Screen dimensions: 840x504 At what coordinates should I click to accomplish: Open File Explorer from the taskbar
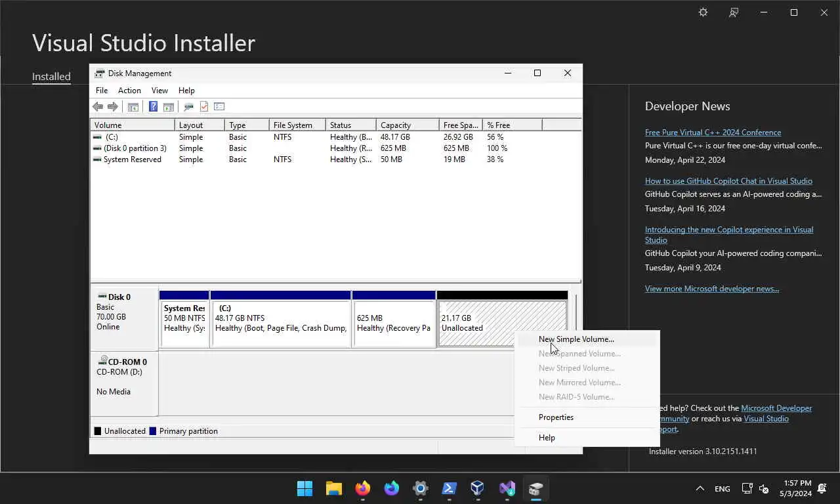click(334, 488)
